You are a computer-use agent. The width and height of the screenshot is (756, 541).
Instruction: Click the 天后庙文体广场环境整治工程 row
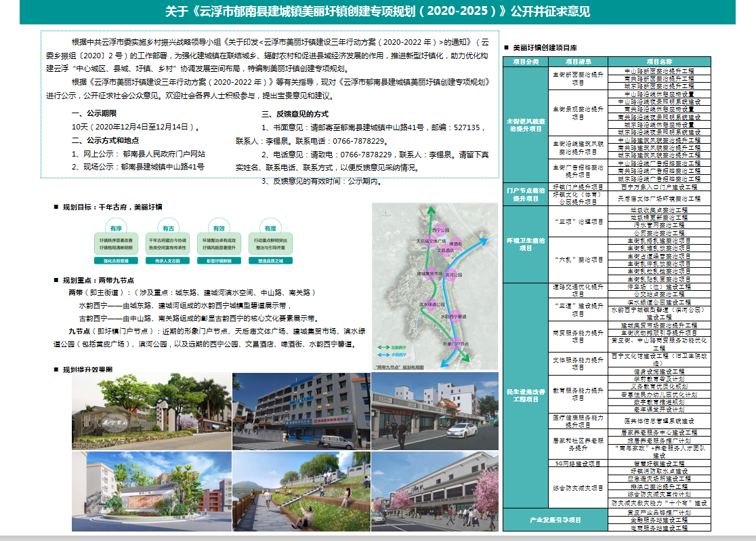(659, 199)
